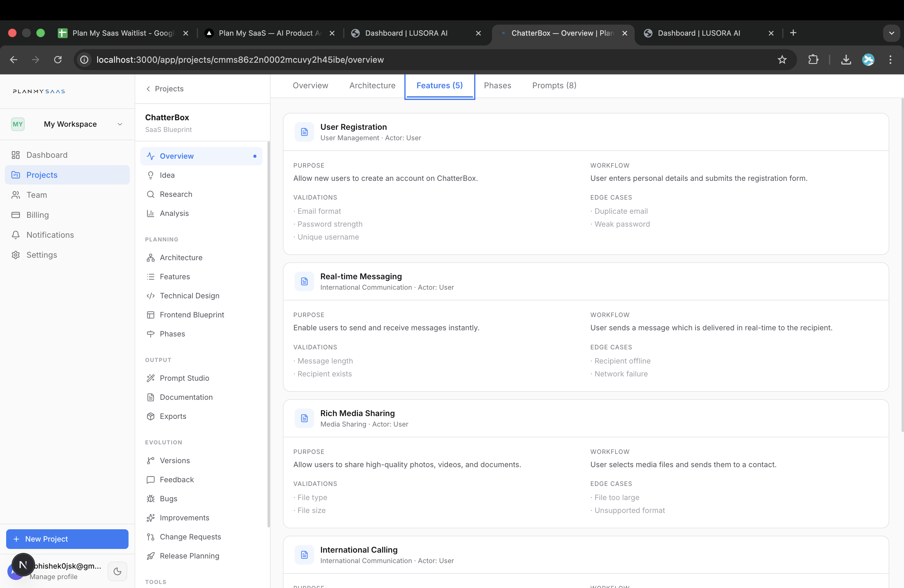
Task: Open the Bugs section icon
Action: tap(151, 499)
